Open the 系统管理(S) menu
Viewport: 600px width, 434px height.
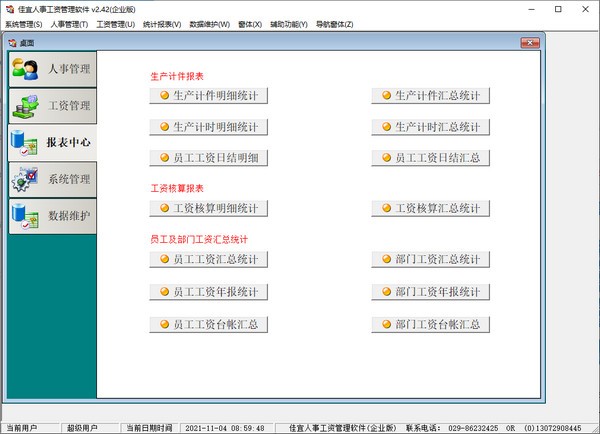click(24, 24)
